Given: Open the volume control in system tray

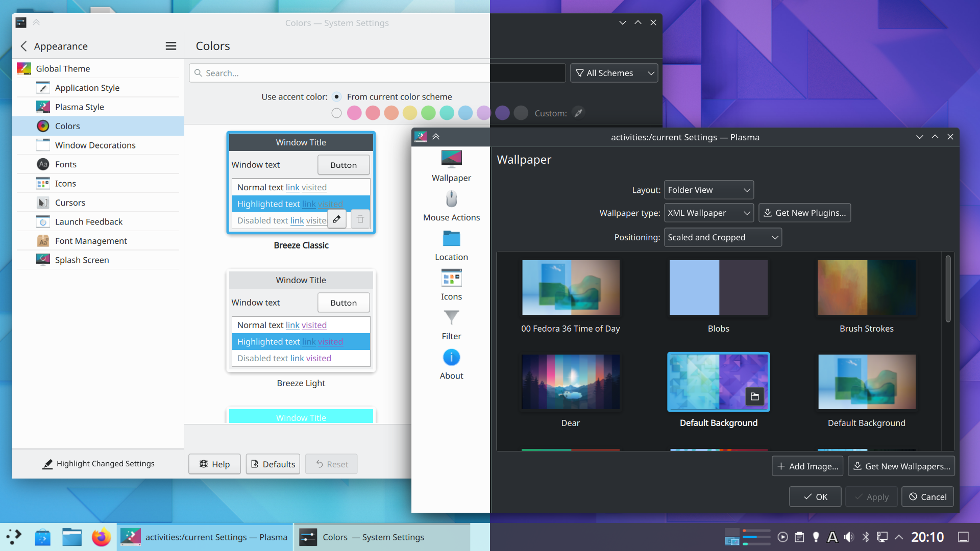Looking at the screenshot, I should 849,537.
